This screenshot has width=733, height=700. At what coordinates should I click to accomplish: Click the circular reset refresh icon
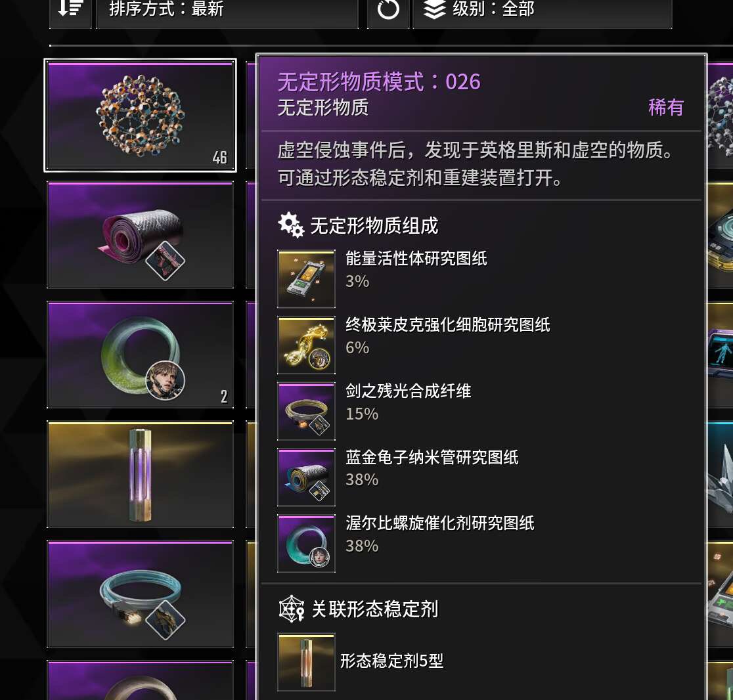coord(388,9)
